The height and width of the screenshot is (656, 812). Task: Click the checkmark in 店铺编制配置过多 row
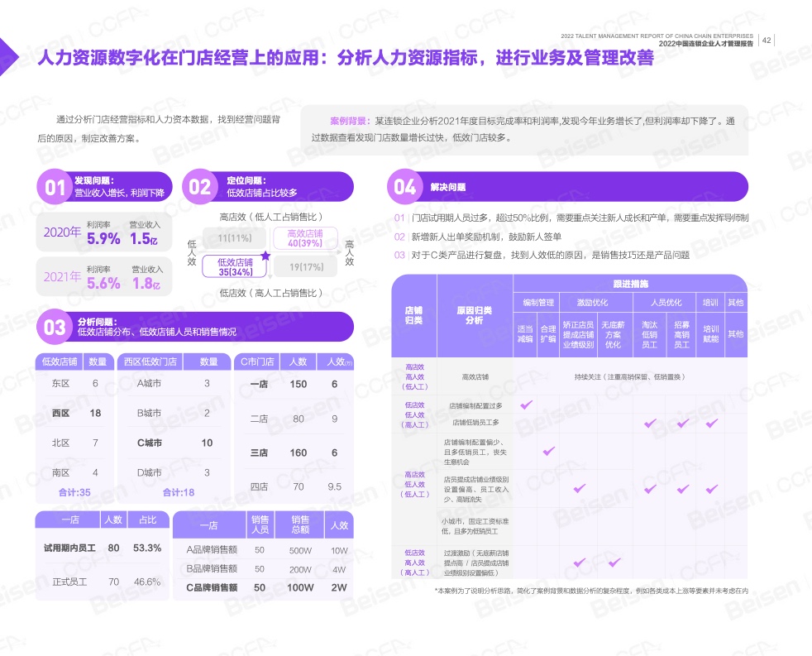coord(525,405)
